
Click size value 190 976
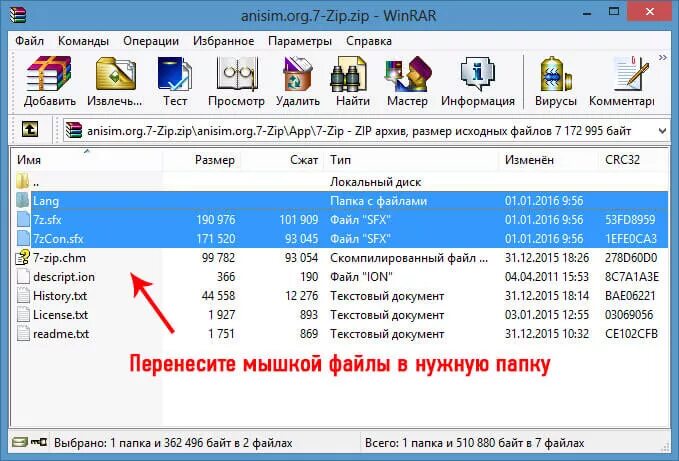click(x=216, y=220)
